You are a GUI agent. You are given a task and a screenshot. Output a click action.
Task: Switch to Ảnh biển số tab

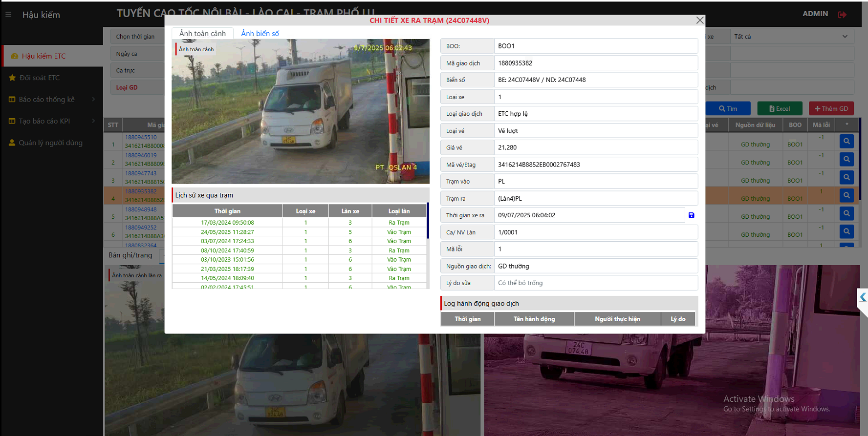pyautogui.click(x=260, y=33)
